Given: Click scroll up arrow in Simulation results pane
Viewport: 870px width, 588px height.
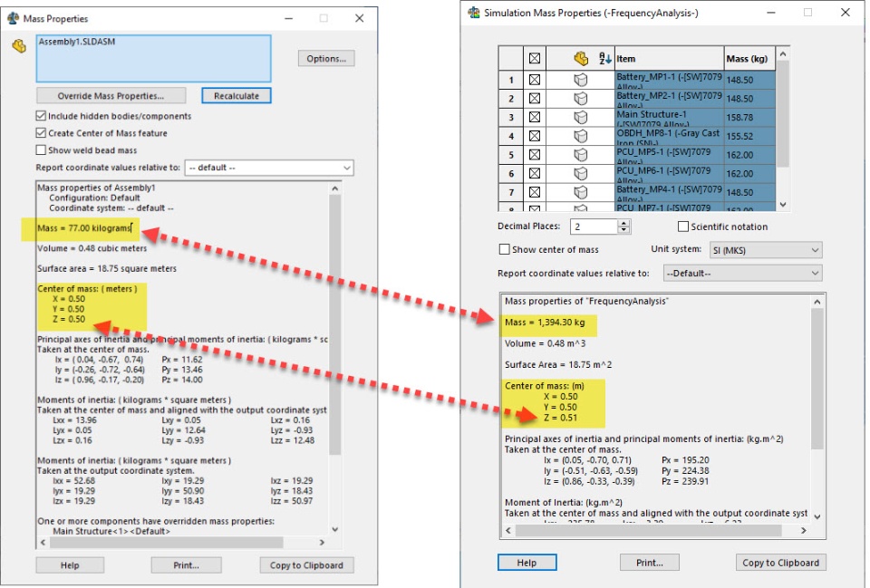Looking at the screenshot, I should [x=817, y=302].
